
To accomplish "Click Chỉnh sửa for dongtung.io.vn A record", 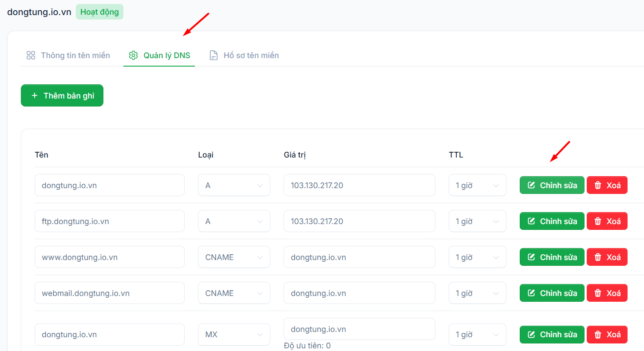I will (x=552, y=185).
